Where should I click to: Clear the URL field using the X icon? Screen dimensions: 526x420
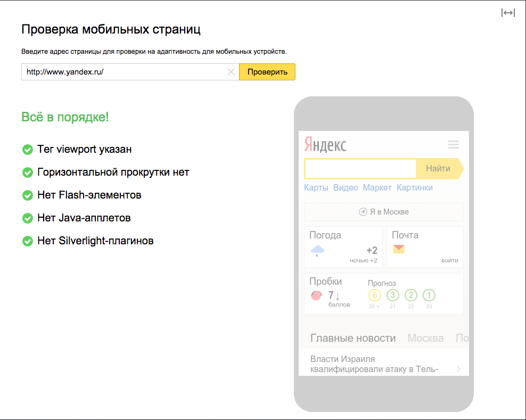coord(231,72)
